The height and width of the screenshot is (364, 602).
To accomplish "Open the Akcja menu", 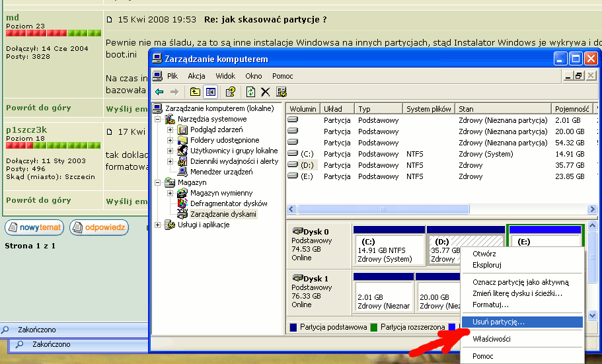I will 196,76.
